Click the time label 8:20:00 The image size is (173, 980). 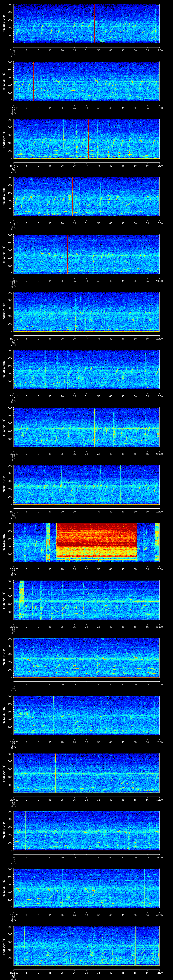click(x=14, y=281)
